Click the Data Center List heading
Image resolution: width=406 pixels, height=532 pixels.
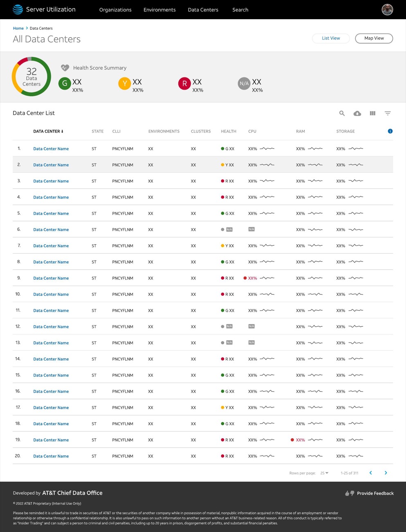[x=34, y=113]
